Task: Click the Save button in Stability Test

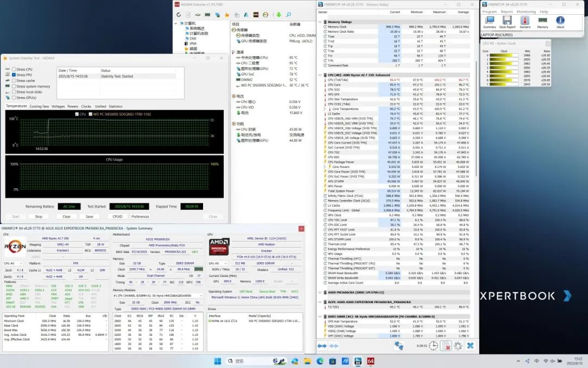Action: coord(89,216)
